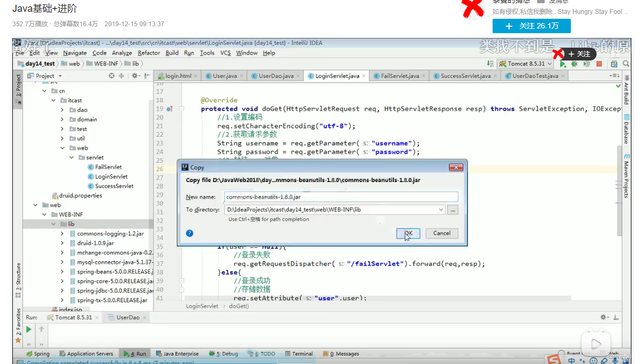Click Collapse All icon in Project panel

click(x=121, y=76)
